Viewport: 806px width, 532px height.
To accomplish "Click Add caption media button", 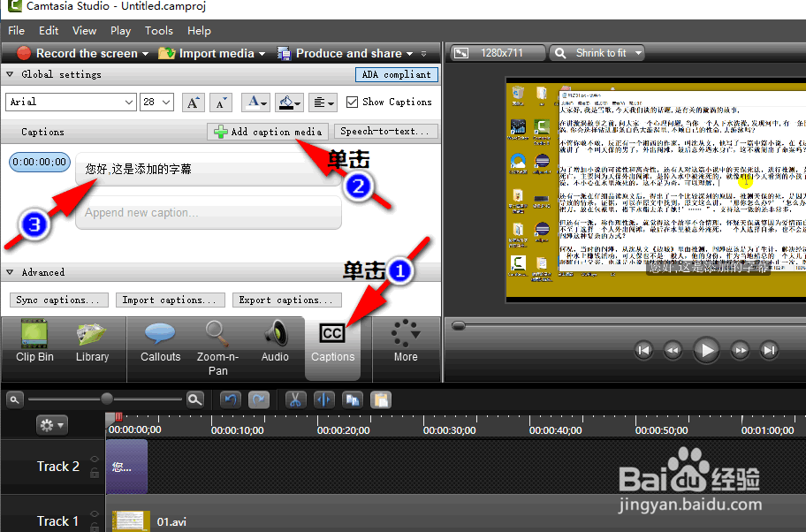I will pyautogui.click(x=268, y=132).
